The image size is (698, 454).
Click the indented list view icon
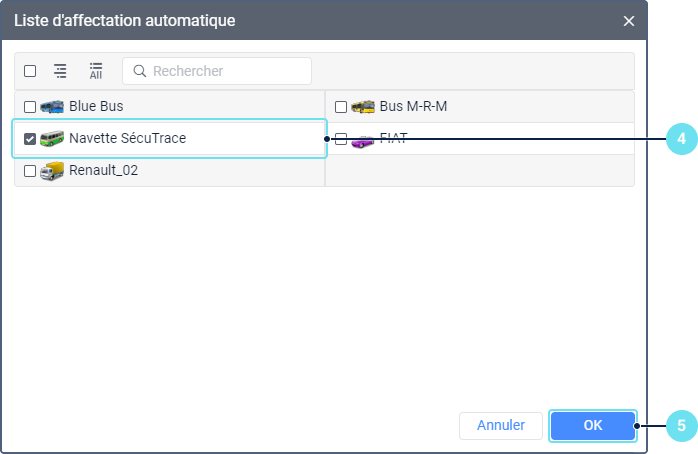(60, 71)
